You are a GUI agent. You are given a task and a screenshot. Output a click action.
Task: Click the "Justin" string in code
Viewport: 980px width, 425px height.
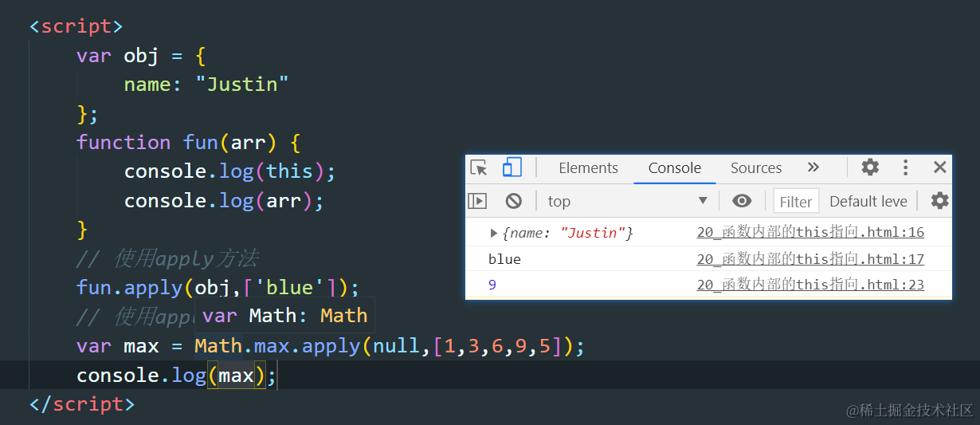click(242, 85)
